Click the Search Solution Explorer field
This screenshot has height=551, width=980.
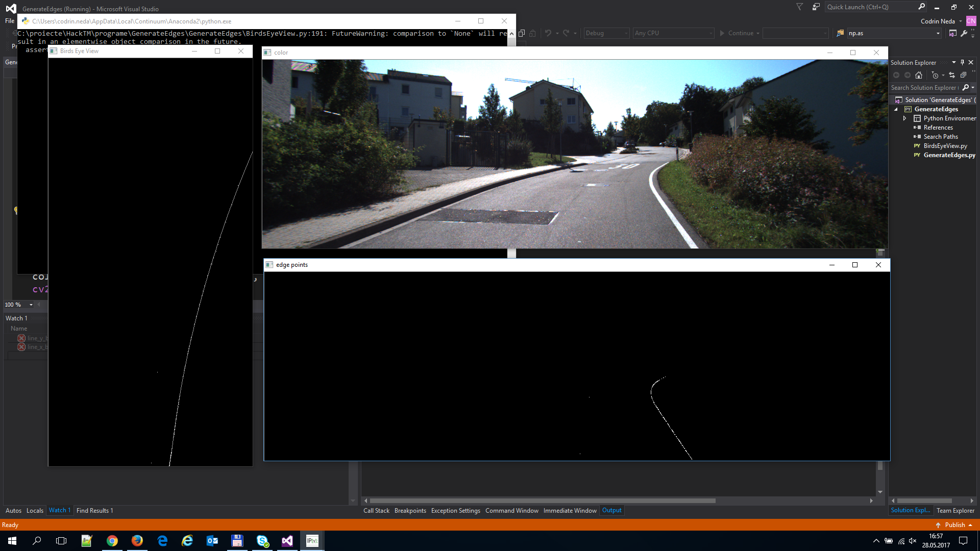[x=924, y=88]
